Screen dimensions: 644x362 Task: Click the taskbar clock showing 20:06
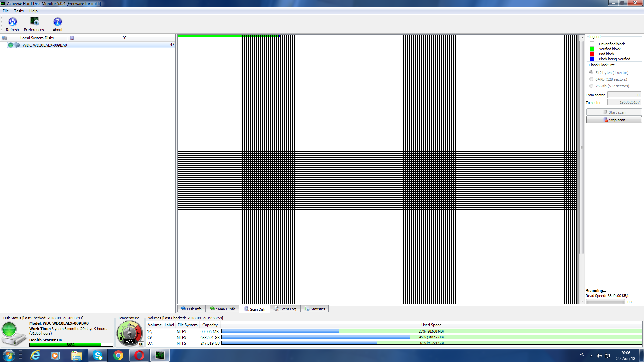(x=625, y=356)
